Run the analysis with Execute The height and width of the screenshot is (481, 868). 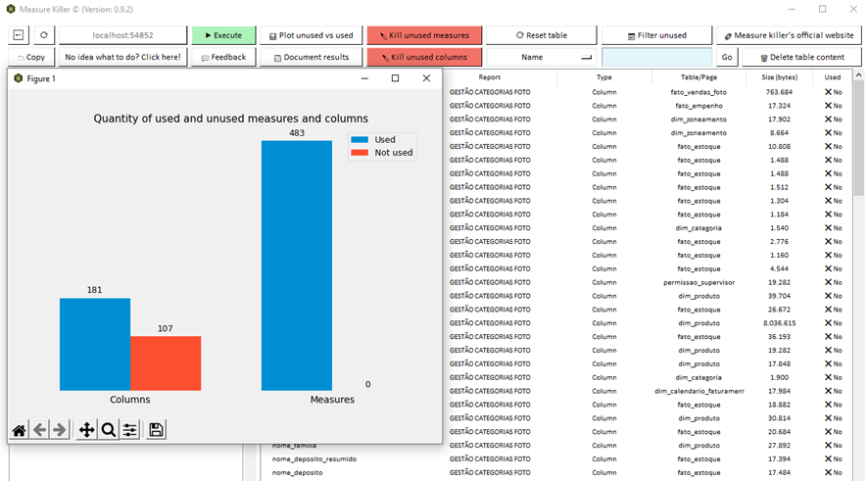223,35
